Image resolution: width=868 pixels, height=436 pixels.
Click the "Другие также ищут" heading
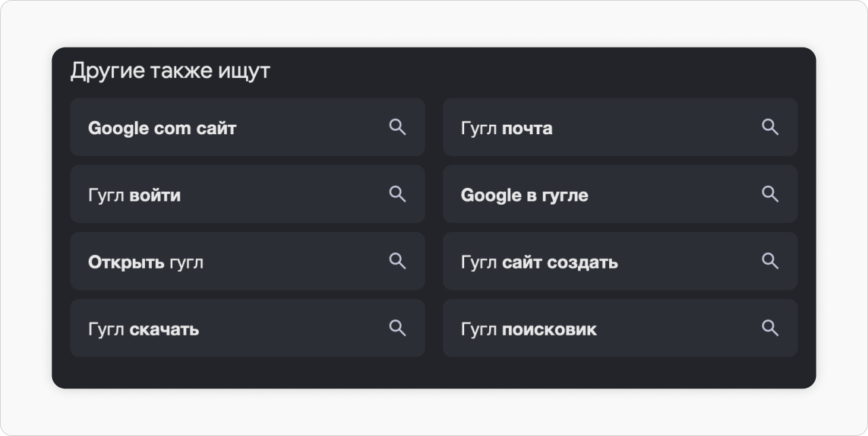[170, 71]
